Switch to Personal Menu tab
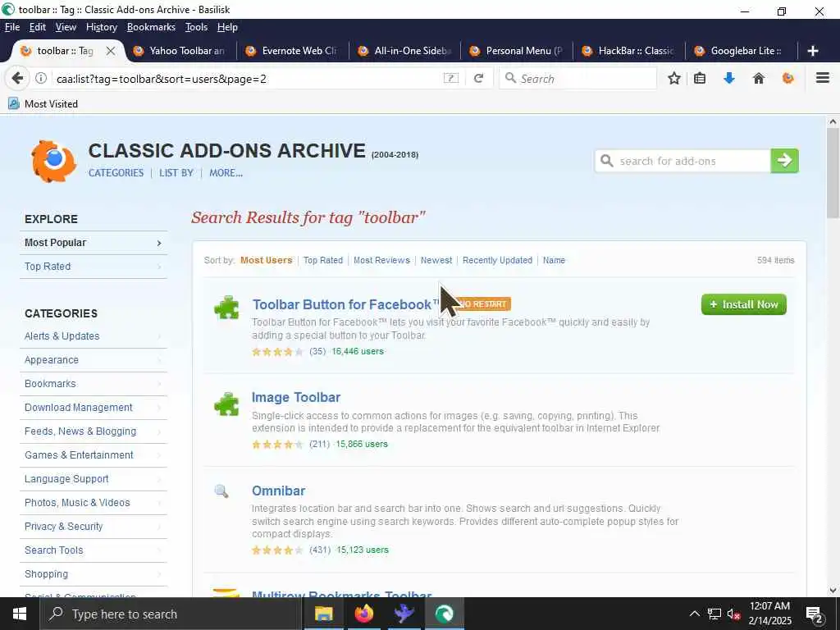This screenshot has width=840, height=630. point(517,51)
